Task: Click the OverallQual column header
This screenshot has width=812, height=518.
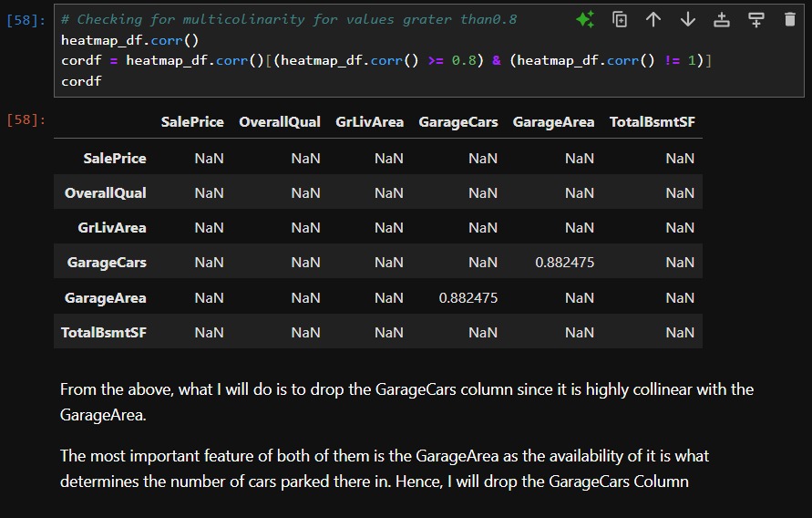Action: [280, 122]
